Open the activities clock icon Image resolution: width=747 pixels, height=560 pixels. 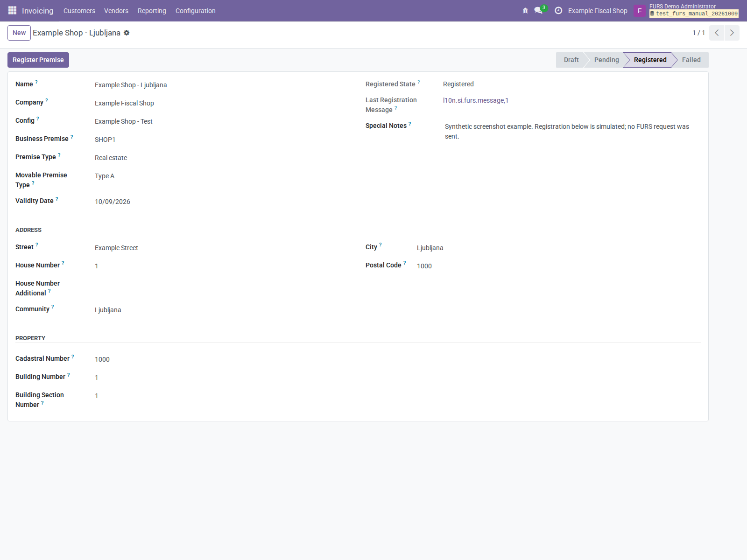(558, 10)
